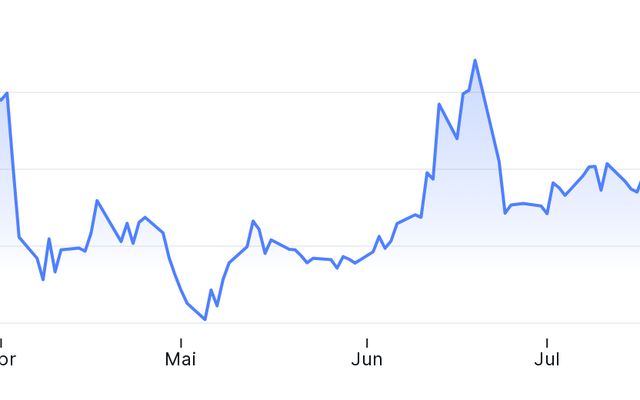Click the second-lowest April trough on the line
Image resolution: width=640 pixels, height=400 pixels.
[x=55, y=272]
